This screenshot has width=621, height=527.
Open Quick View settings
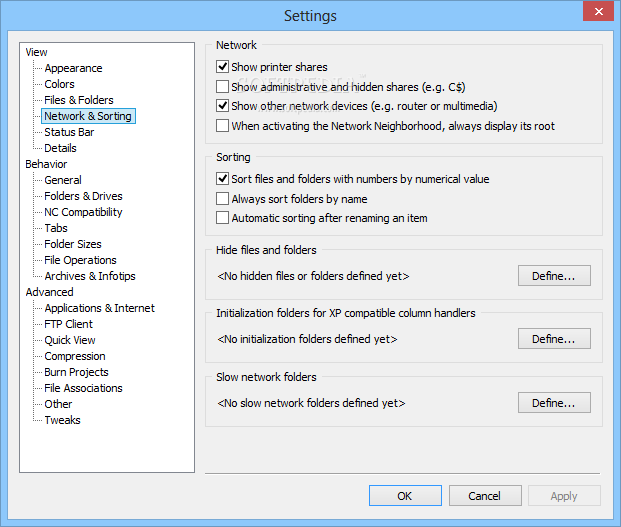(x=70, y=340)
